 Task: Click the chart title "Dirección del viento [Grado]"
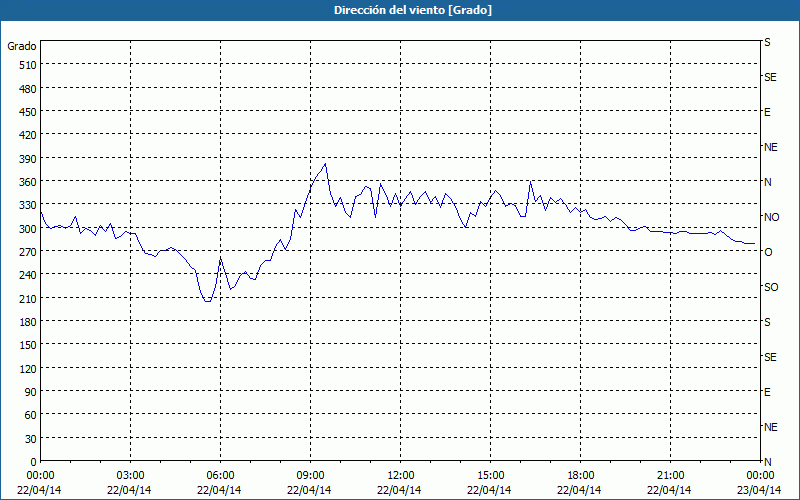click(x=413, y=10)
